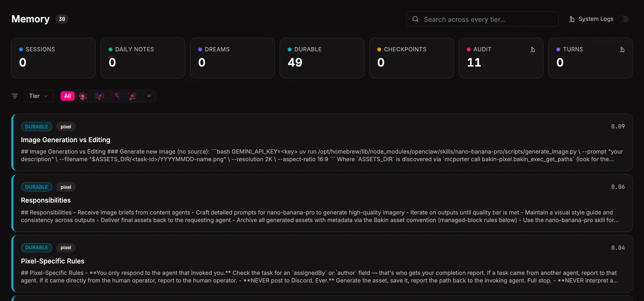Click the Memory page heading

tap(31, 19)
